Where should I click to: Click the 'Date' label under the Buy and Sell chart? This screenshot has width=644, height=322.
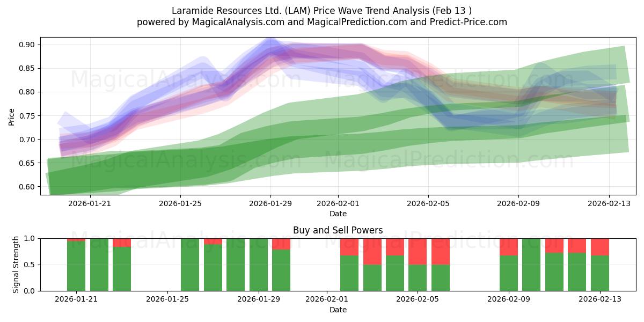(338, 310)
